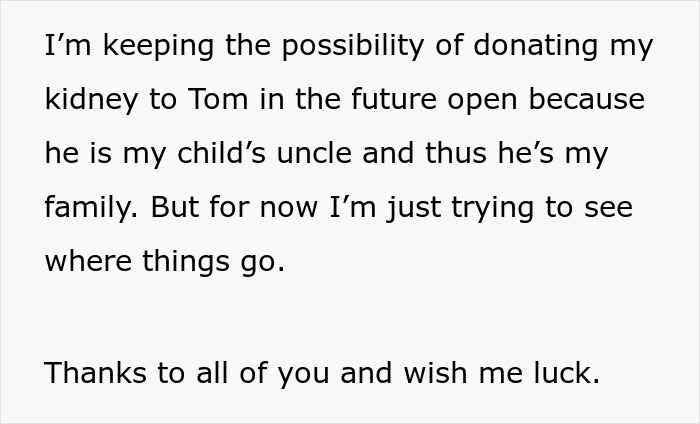Click the word "future"

click(x=384, y=100)
